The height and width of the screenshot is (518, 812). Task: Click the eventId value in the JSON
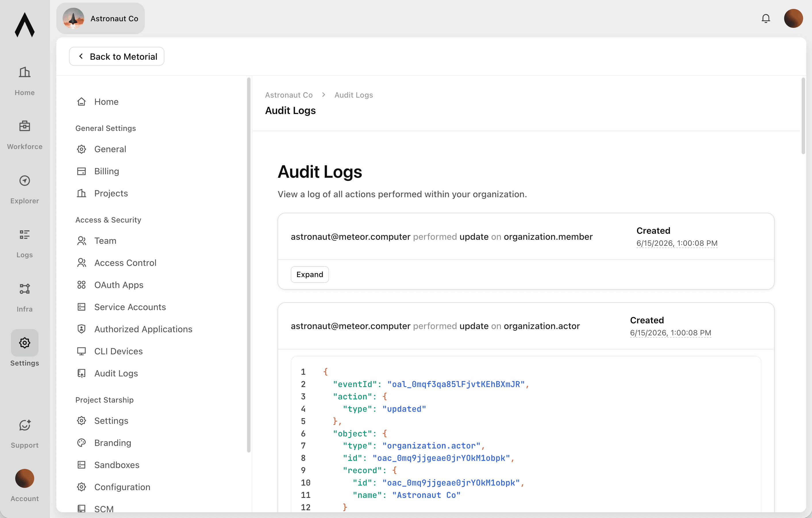(x=456, y=384)
